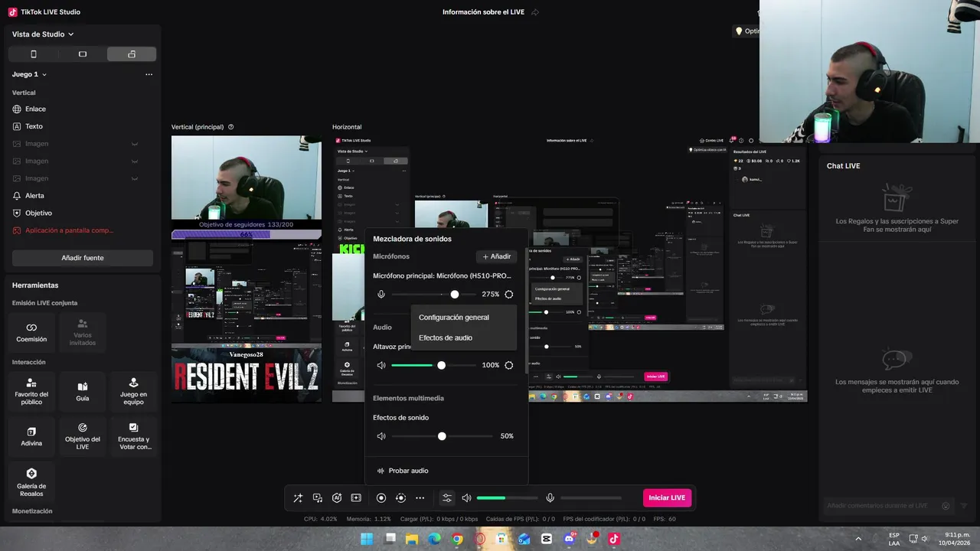Open Altavoz settings gear at 100%
This screenshot has height=551, width=980.
tap(509, 366)
